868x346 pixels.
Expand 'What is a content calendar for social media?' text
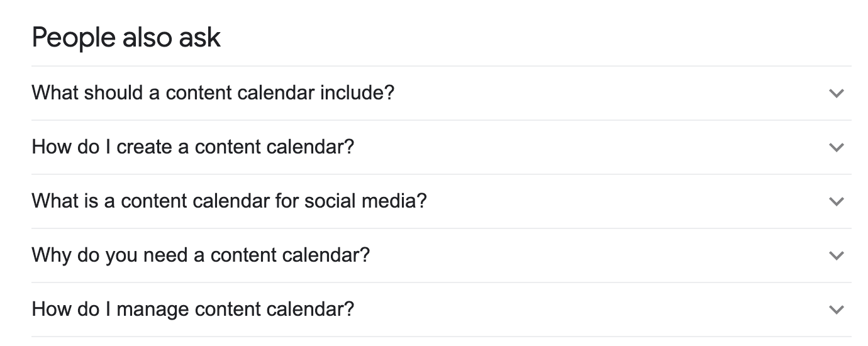coord(229,201)
